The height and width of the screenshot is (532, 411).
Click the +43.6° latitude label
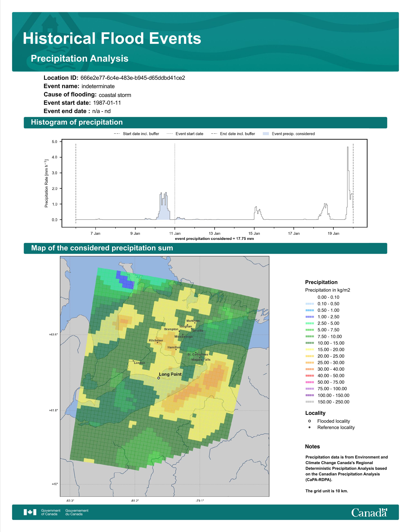coord(54,335)
